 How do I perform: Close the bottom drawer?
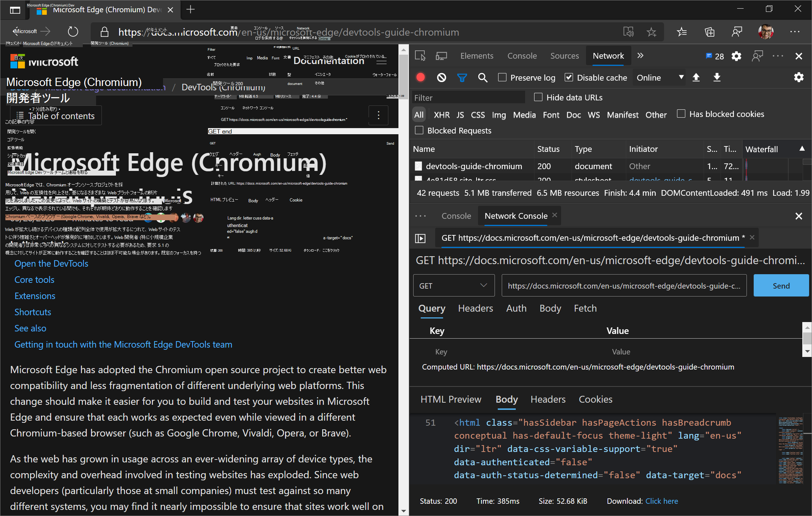799,216
